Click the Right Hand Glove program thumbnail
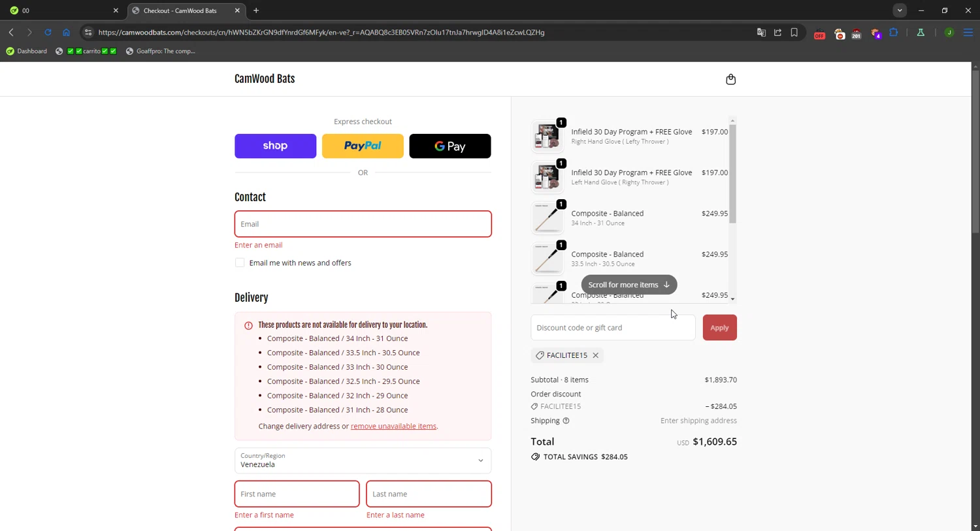This screenshot has width=980, height=531. tap(547, 136)
